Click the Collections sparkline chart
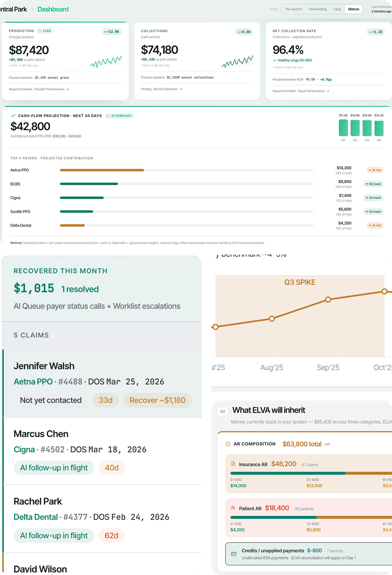392x575 pixels. tap(237, 62)
